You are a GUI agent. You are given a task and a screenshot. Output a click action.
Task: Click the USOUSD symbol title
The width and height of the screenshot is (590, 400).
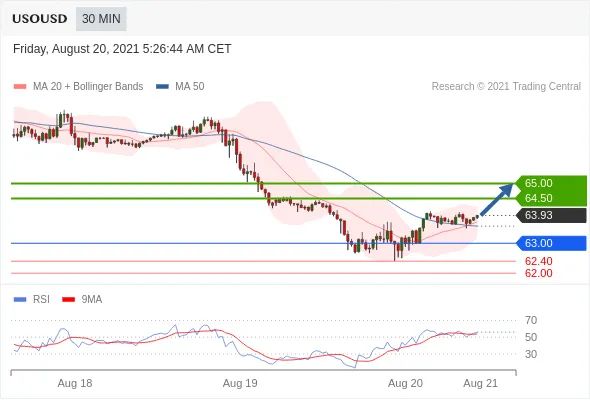pyautogui.click(x=40, y=19)
